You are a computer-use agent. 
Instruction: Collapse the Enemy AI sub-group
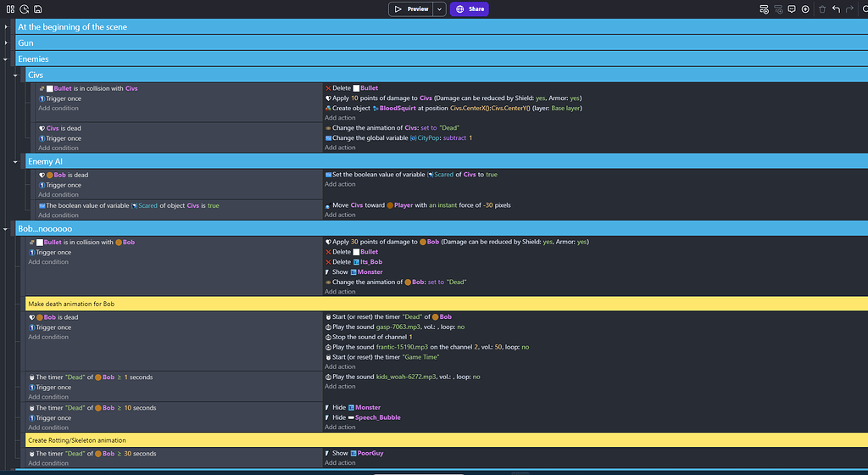(x=15, y=162)
